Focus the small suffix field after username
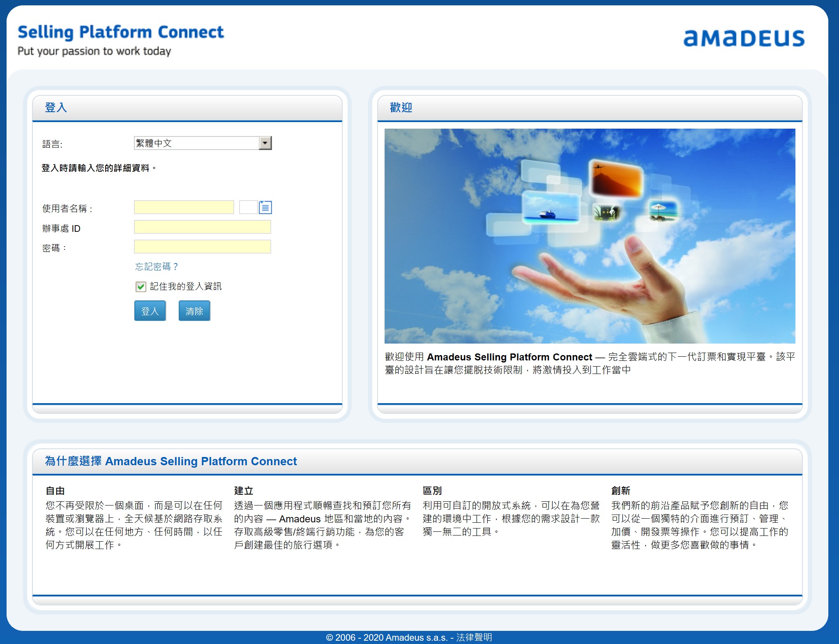The image size is (839, 644). (x=248, y=208)
